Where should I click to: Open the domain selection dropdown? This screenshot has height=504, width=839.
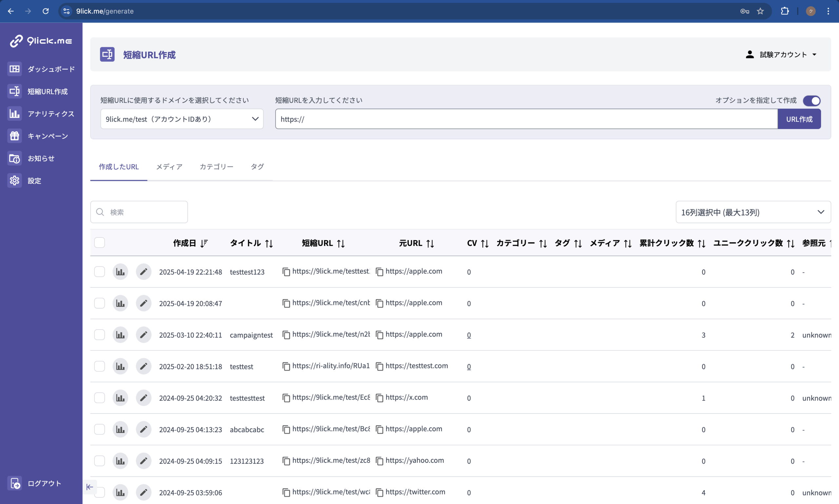(x=182, y=119)
